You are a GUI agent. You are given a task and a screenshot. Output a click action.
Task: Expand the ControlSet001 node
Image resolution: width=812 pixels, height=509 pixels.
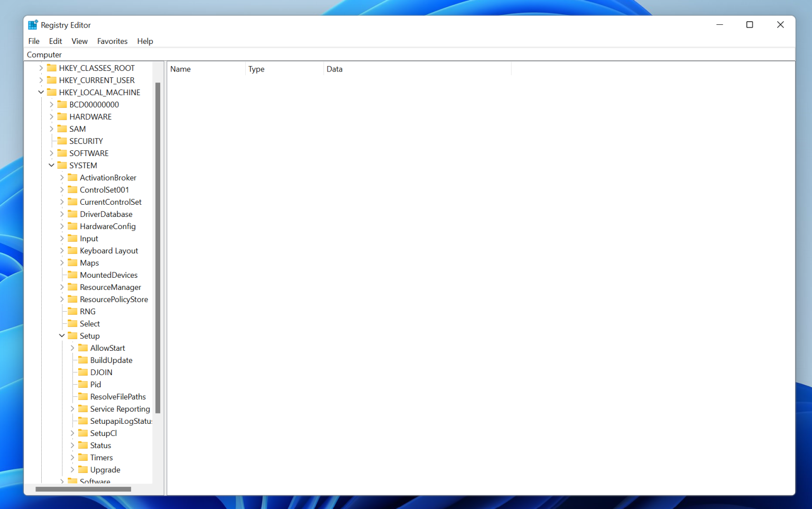(62, 189)
